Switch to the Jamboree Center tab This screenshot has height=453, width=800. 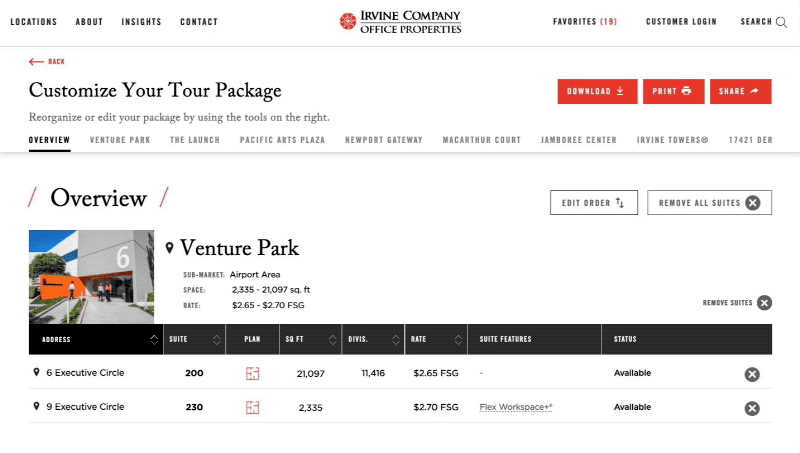tap(579, 140)
